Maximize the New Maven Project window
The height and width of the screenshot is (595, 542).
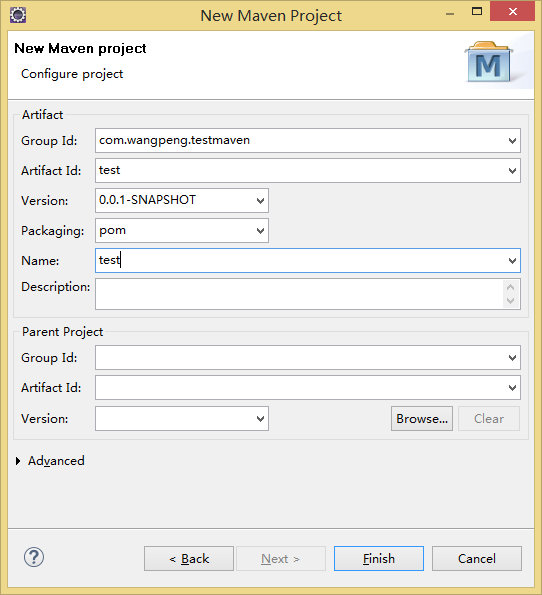(477, 11)
